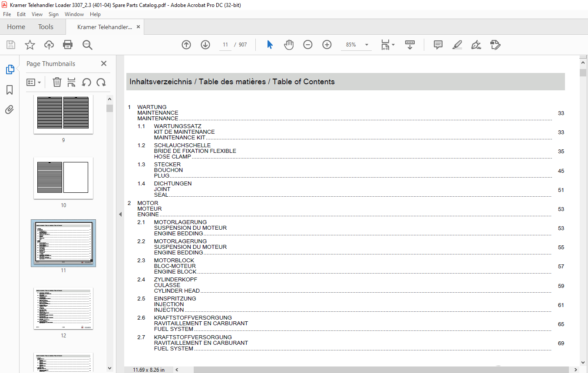Click the thumbnails panel scroll up arrow
Image resolution: width=588 pixels, height=373 pixels.
(109, 99)
